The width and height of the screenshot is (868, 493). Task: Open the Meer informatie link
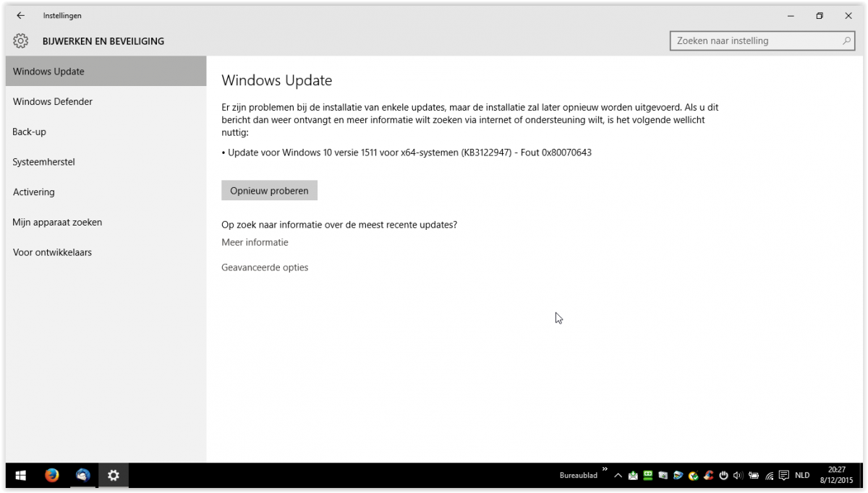pyautogui.click(x=255, y=242)
